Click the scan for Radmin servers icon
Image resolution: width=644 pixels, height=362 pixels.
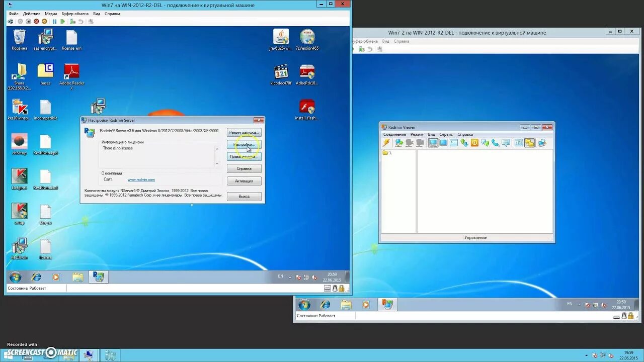542,143
